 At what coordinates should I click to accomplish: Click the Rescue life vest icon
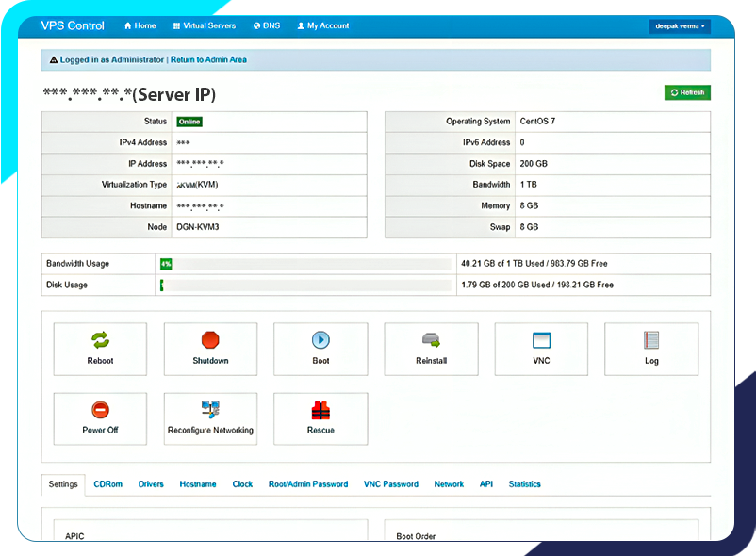pyautogui.click(x=320, y=411)
